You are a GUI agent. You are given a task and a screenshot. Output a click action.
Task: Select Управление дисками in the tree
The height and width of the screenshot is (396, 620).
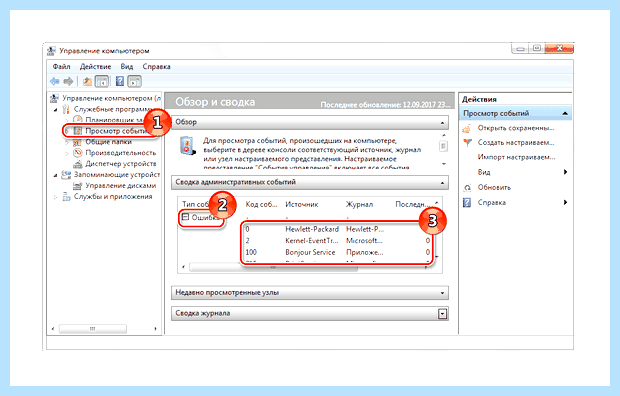point(121,186)
